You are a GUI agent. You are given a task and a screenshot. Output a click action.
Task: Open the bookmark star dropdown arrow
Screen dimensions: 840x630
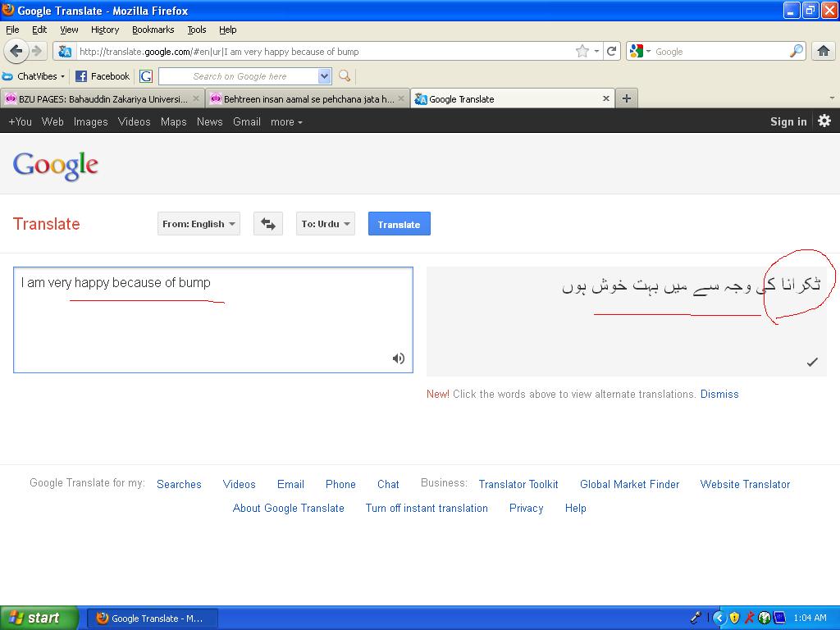pyautogui.click(x=596, y=52)
